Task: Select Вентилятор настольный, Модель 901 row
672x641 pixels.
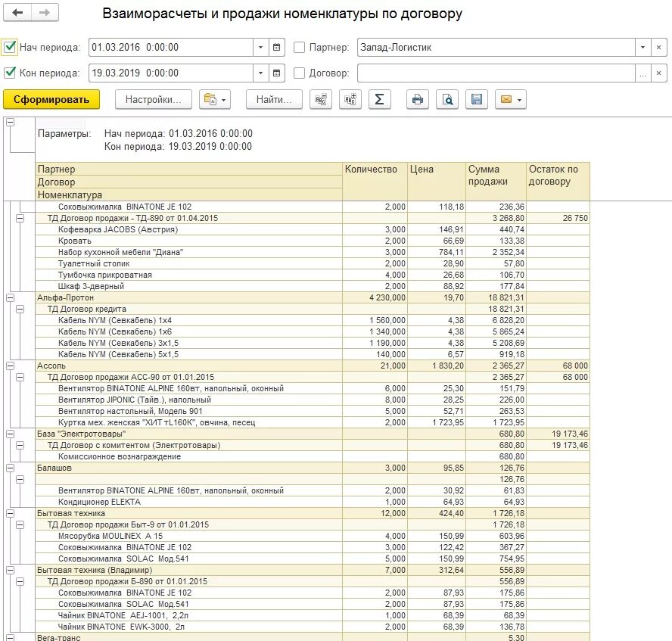Action: point(313,411)
